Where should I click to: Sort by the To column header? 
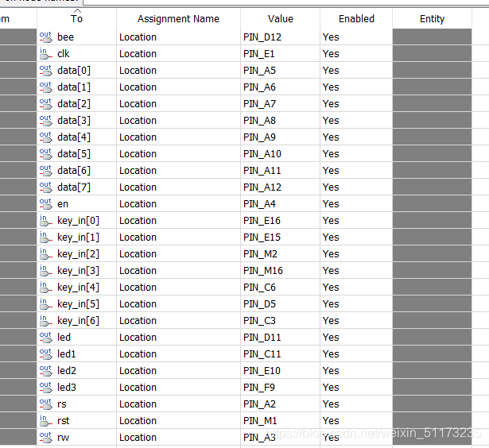[x=76, y=19]
